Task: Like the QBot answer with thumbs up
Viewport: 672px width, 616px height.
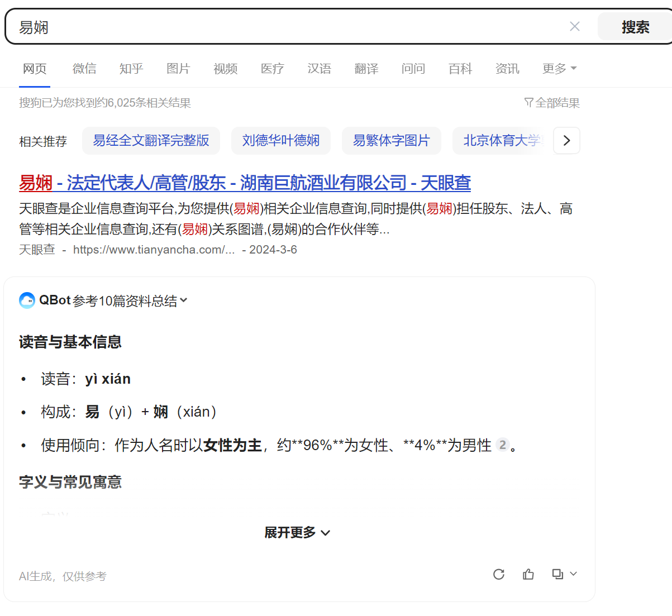Action: (528, 574)
